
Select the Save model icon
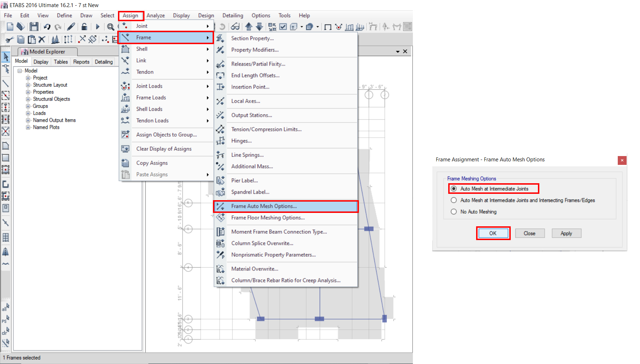[x=34, y=26]
